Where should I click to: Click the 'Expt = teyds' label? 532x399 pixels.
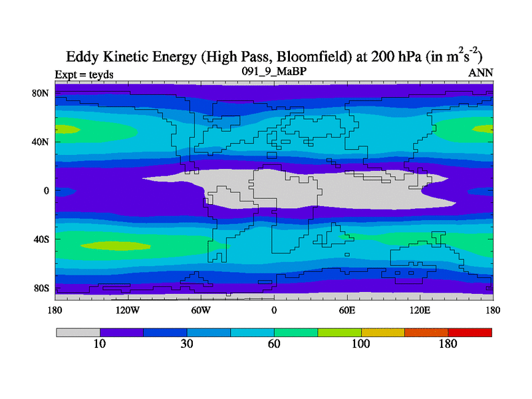[x=84, y=74]
